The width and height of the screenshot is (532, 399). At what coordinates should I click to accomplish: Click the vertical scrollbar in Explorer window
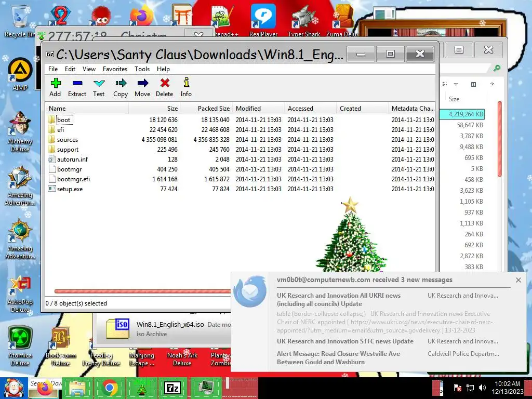point(500,138)
